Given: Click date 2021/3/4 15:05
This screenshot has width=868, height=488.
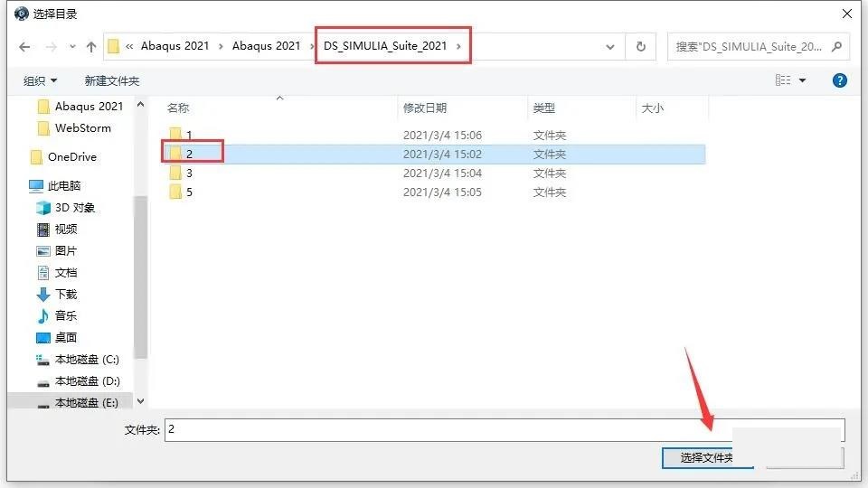Looking at the screenshot, I should [442, 192].
